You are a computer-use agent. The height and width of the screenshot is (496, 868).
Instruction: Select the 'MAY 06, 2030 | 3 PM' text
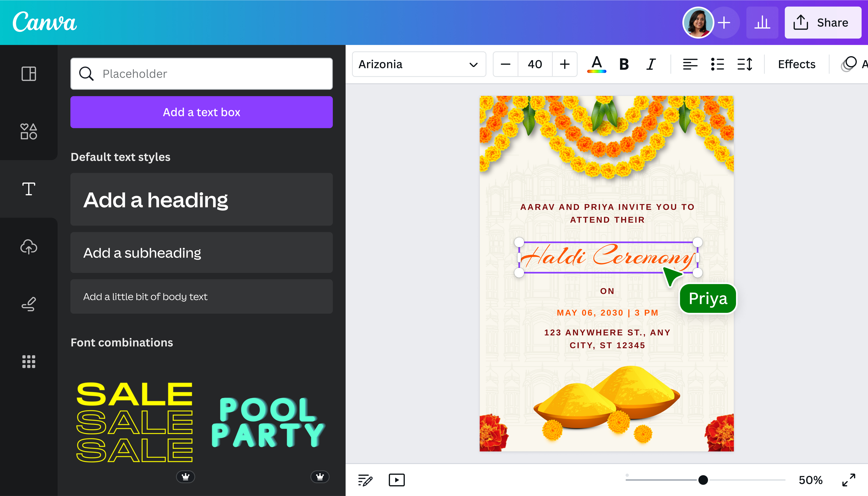click(607, 313)
